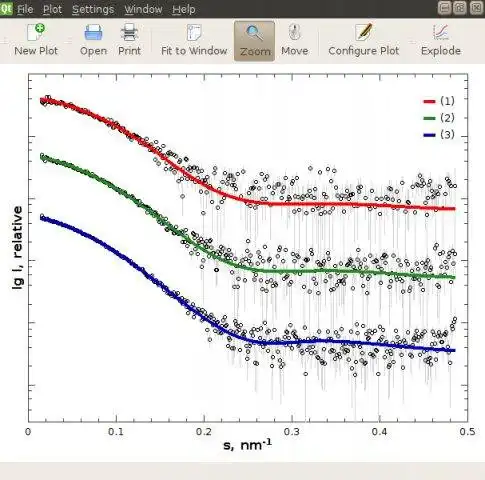This screenshot has height=480, width=485.
Task: Click the Qt logo icon in the menu bar
Action: click(6, 8)
